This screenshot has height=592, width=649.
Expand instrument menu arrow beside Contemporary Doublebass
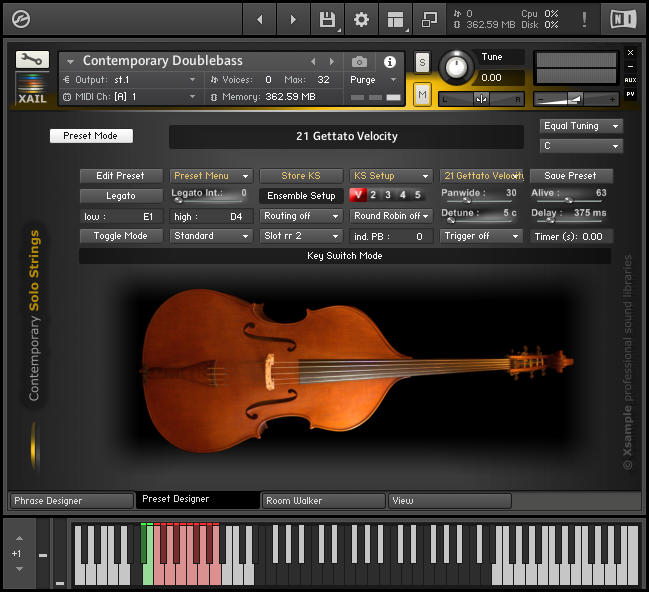click(71, 62)
